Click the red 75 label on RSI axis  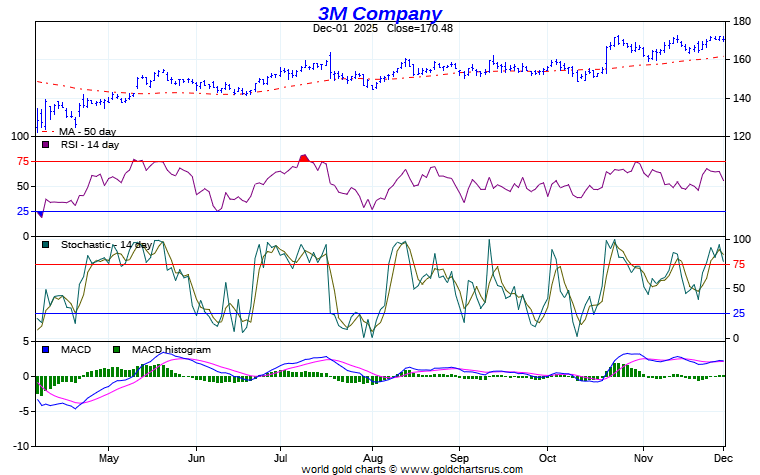pos(22,161)
